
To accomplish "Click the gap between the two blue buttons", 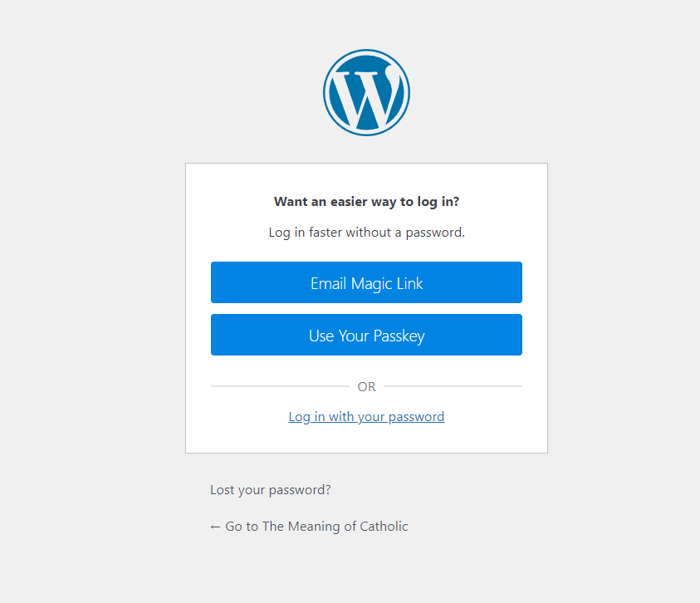I will [x=366, y=309].
